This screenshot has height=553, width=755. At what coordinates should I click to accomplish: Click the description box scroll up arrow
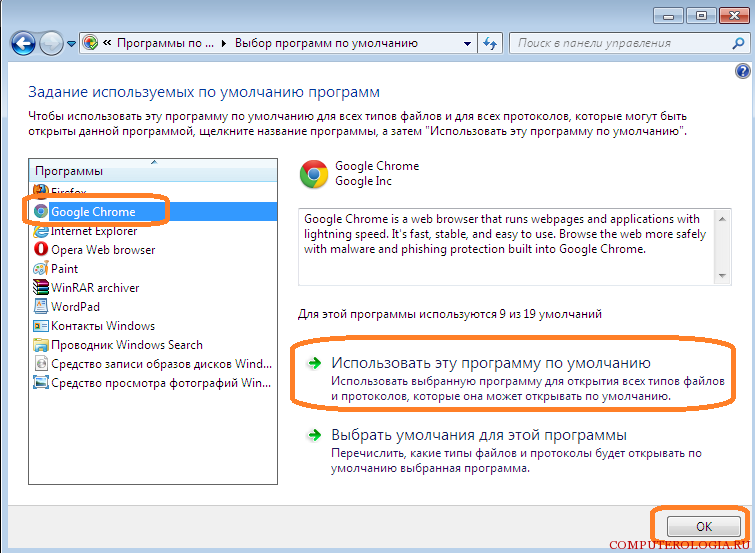(722, 219)
